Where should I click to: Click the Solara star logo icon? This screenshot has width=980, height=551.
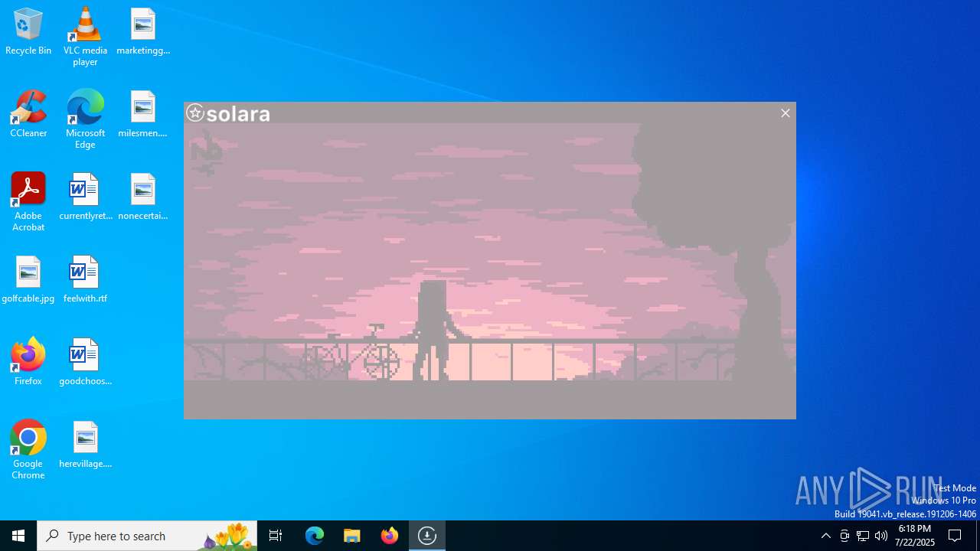195,113
